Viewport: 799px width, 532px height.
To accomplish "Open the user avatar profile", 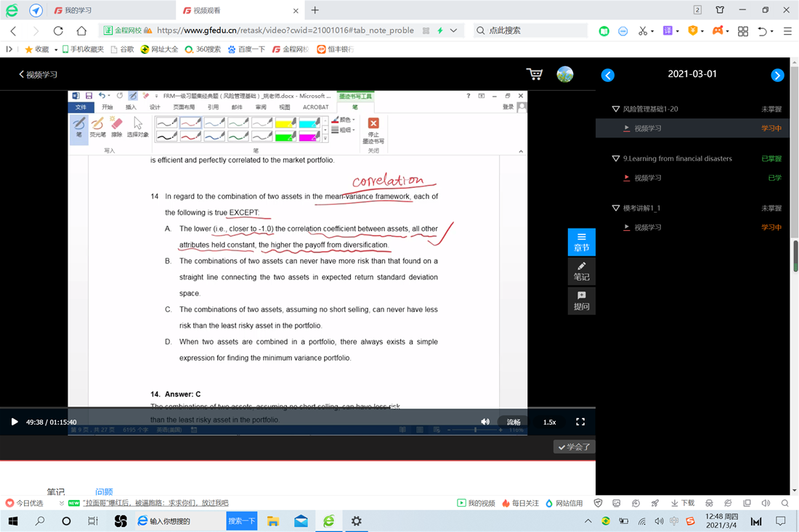I will pos(565,74).
